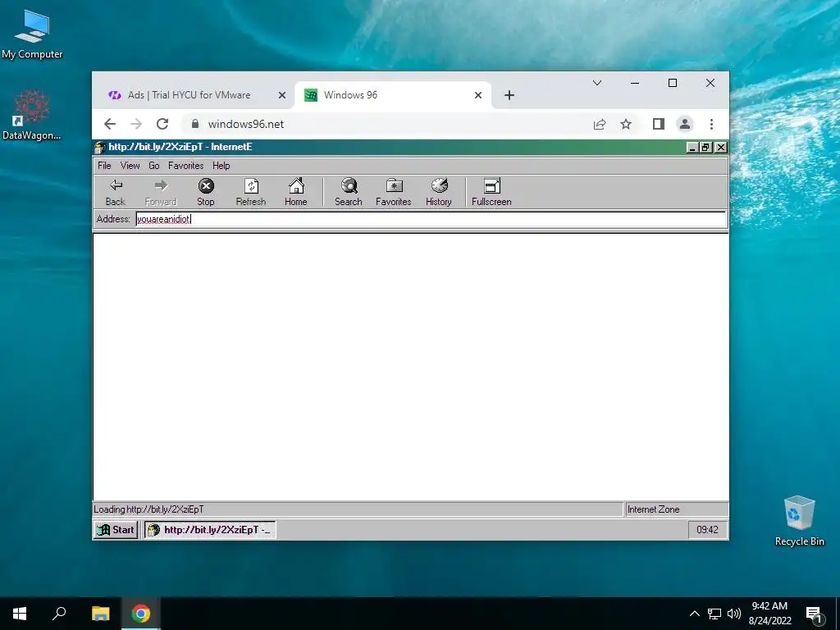Viewport: 840px width, 630px height.
Task: Open the InternetE View menu
Action: coord(130,166)
